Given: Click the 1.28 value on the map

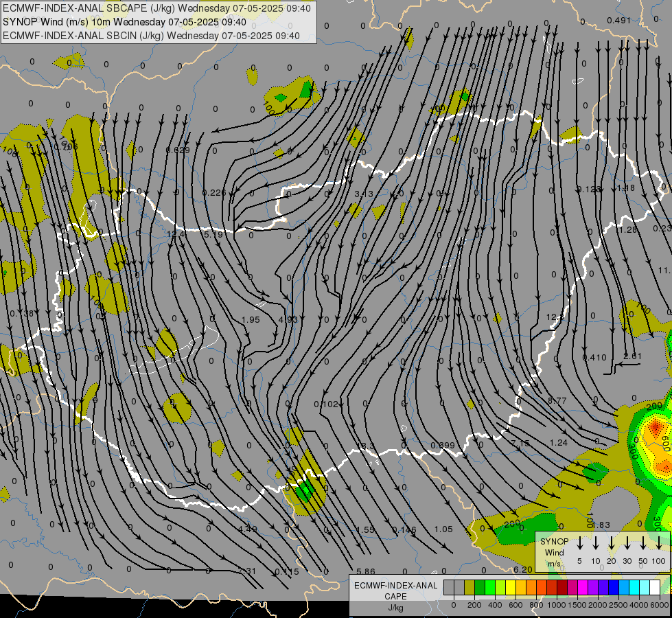Looking at the screenshot, I should (x=628, y=230).
